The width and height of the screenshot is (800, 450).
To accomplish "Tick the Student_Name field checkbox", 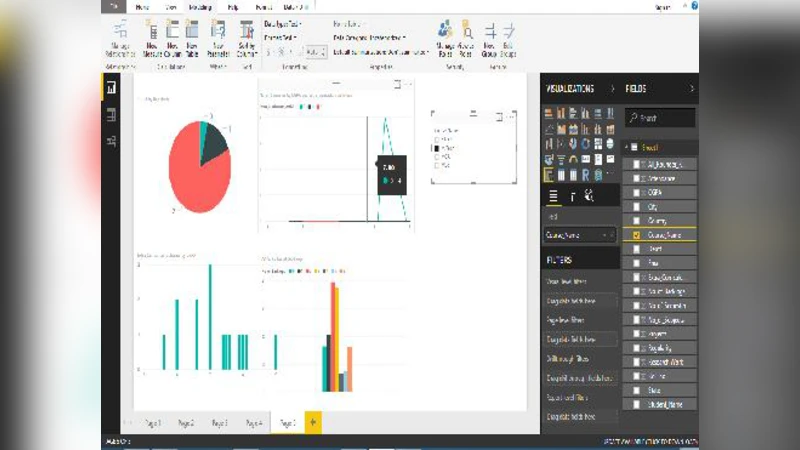I will click(637, 404).
